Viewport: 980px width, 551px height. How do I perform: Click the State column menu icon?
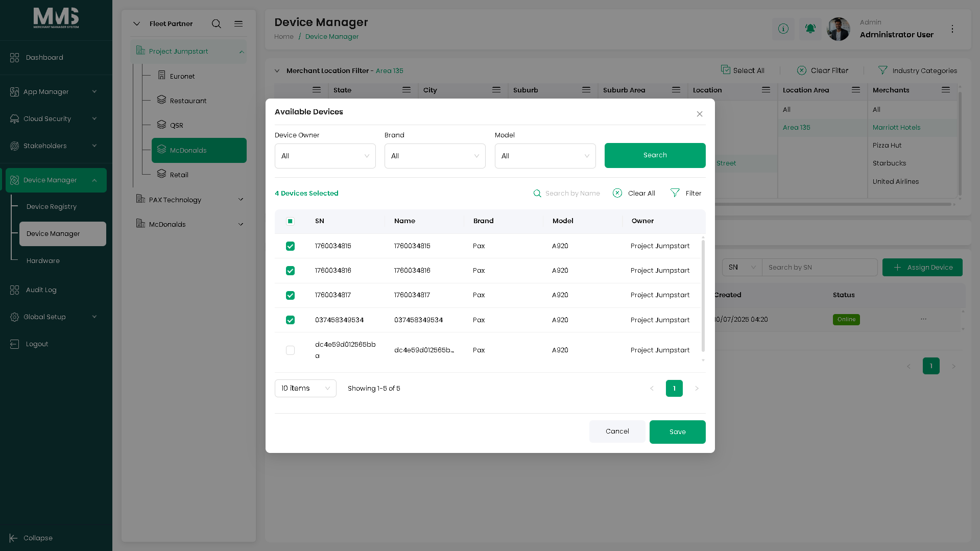407,90
